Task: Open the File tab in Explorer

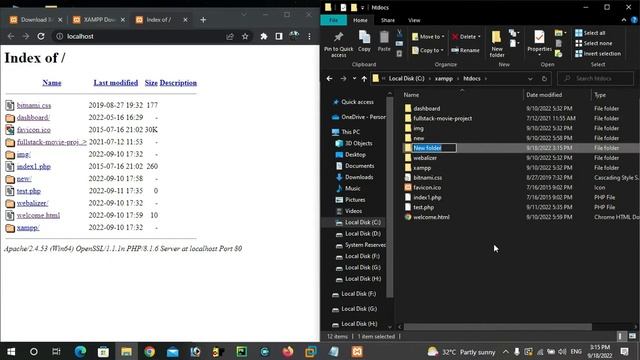Action: [x=333, y=20]
